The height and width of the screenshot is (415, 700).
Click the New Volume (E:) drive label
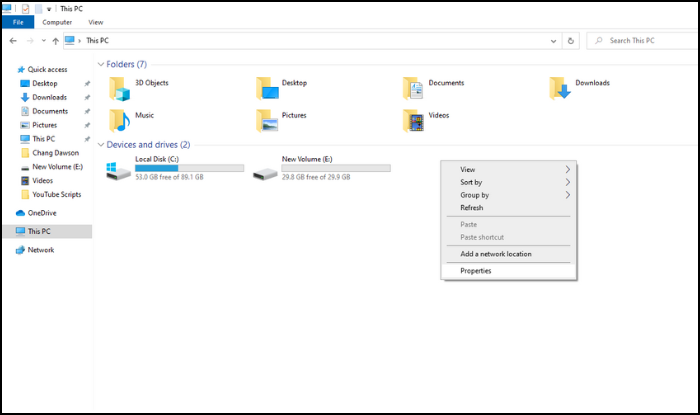click(307, 159)
